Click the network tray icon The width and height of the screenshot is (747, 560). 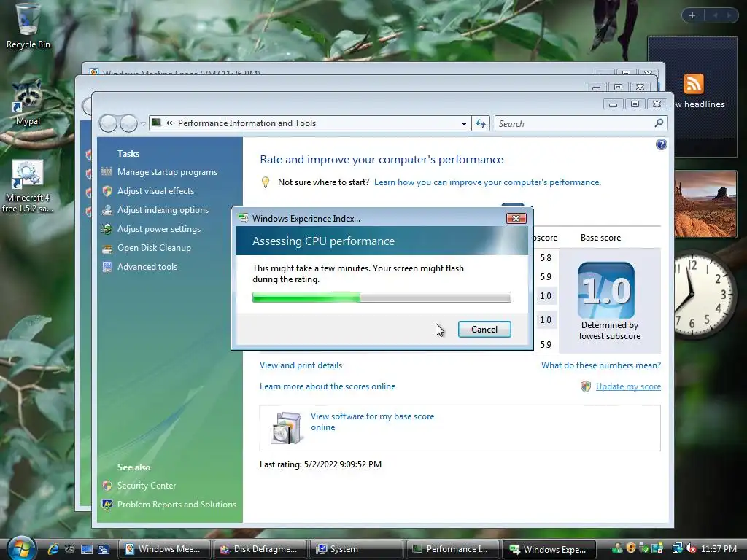pos(677,548)
